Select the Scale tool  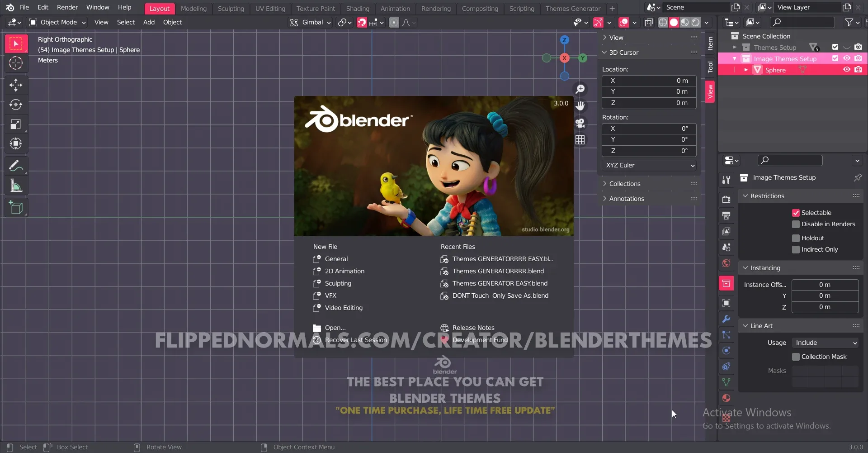coord(16,124)
